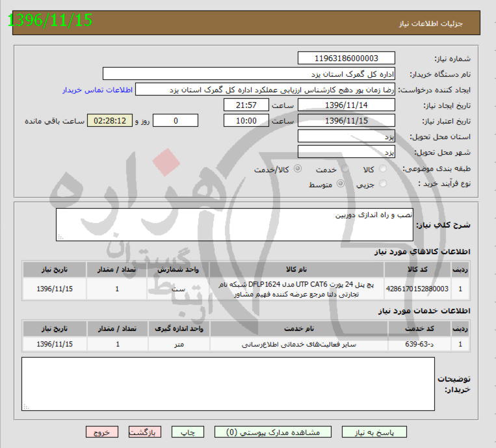Select the جزیی purchase type radio
The width and height of the screenshot is (496, 448).
pyautogui.click(x=383, y=183)
